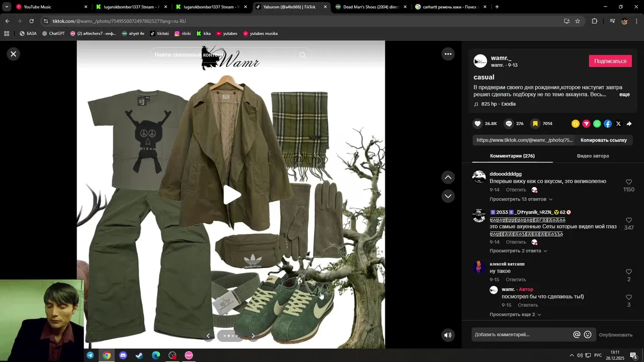Save post with the bookmark icon
This screenshot has height=362, width=644.
(x=535, y=124)
